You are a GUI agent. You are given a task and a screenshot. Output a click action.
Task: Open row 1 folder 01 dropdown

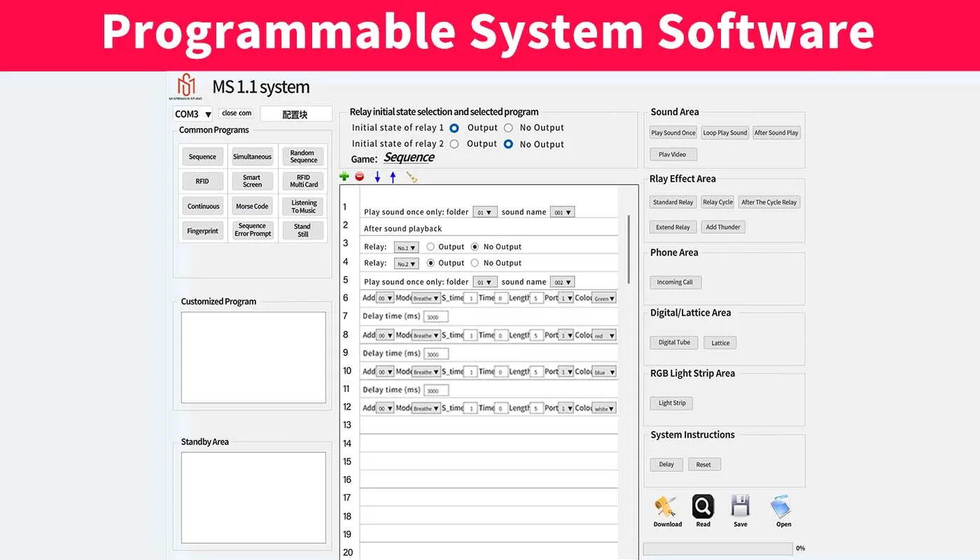tap(485, 211)
